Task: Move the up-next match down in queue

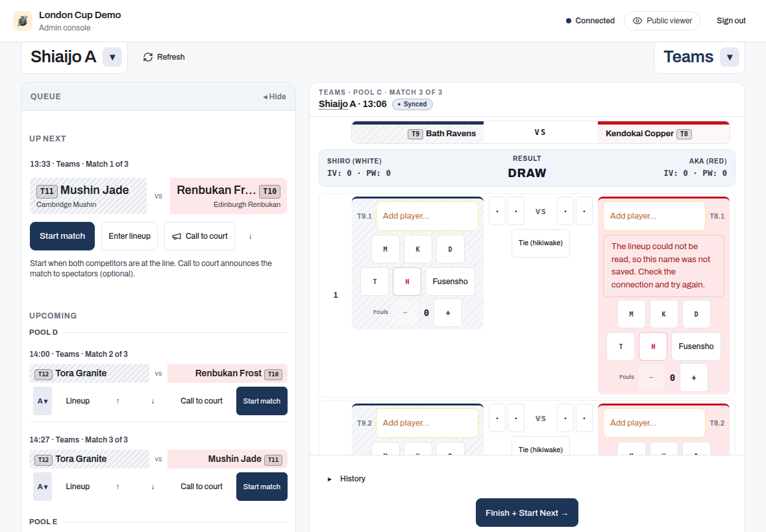Action: 250,236
